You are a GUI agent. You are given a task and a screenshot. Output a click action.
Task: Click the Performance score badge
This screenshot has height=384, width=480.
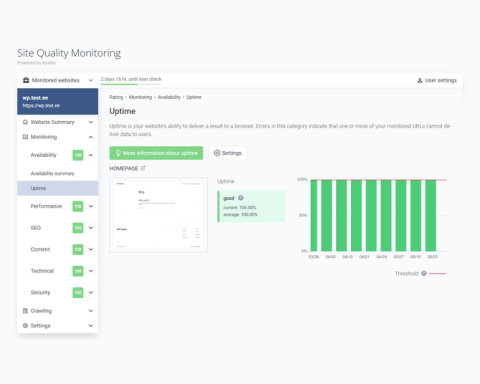pyautogui.click(x=78, y=206)
